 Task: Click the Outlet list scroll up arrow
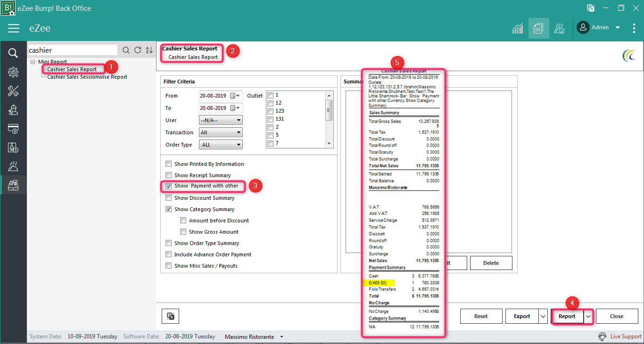[x=329, y=95]
